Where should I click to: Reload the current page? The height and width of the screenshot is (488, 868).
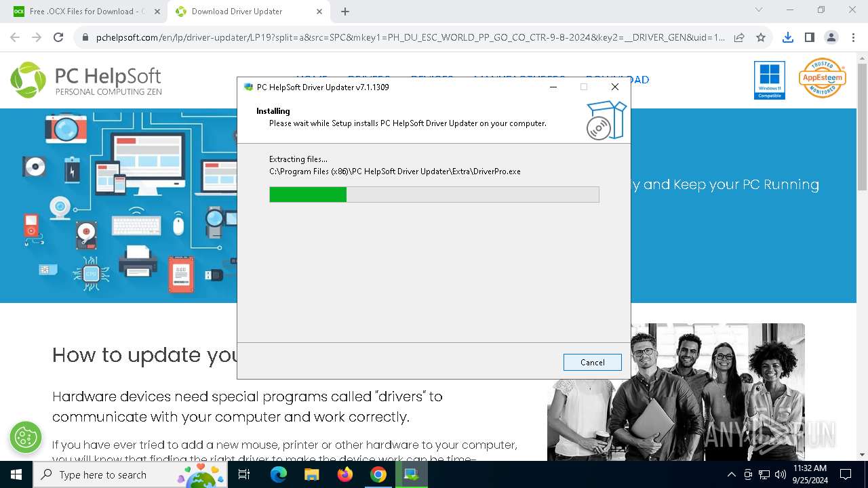pyautogui.click(x=58, y=37)
